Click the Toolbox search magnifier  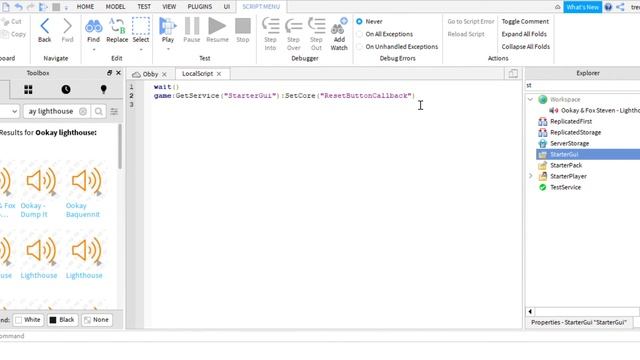[x=98, y=111]
